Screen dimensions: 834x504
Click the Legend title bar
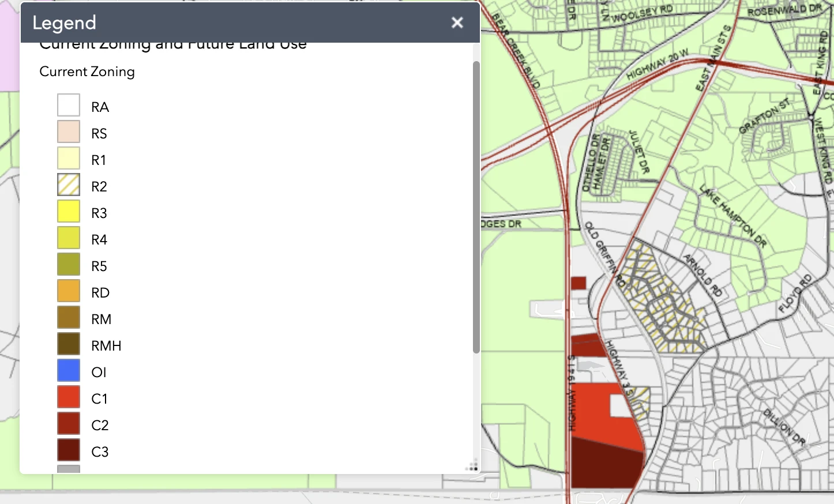(x=250, y=22)
